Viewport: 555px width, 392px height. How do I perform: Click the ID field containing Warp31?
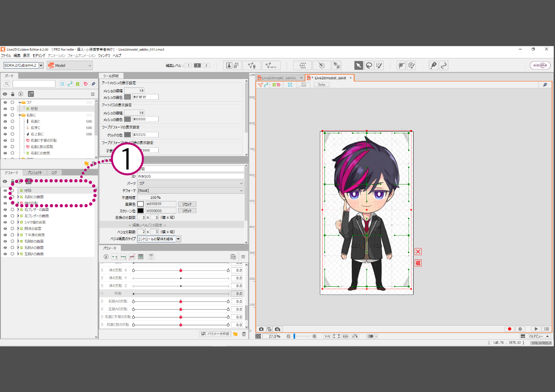click(191, 176)
